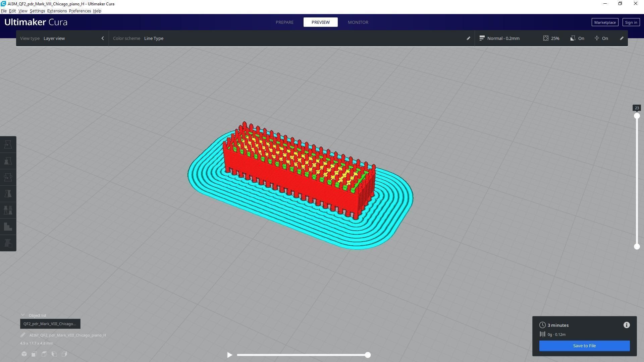Click pencil icon to rename job
Image resolution: width=644 pixels, height=362 pixels.
point(23,335)
